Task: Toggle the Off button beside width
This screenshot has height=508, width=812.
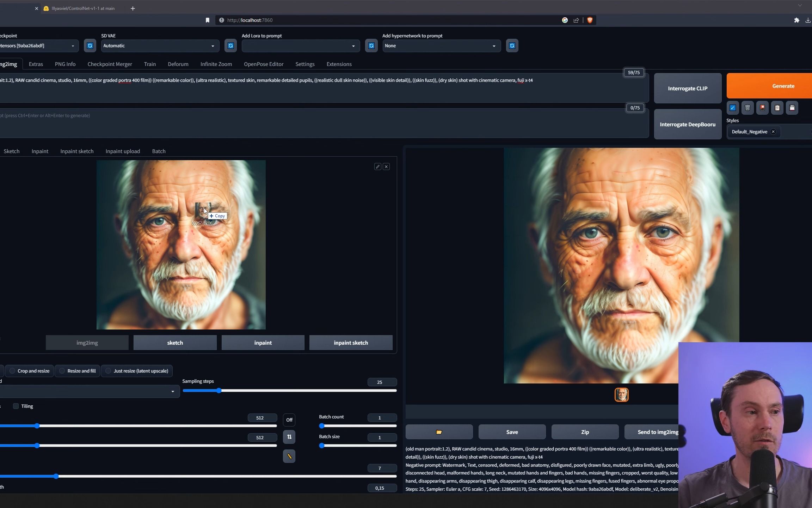Action: pyautogui.click(x=289, y=420)
